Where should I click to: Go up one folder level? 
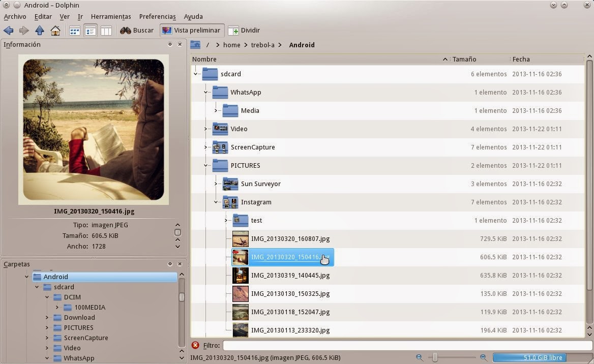click(40, 31)
